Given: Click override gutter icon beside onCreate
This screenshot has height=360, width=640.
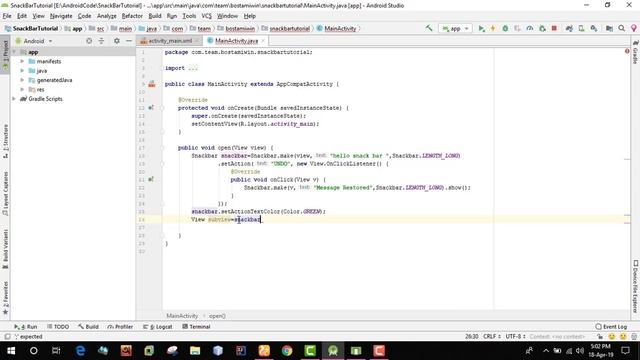Looking at the screenshot, I should 151,108.
